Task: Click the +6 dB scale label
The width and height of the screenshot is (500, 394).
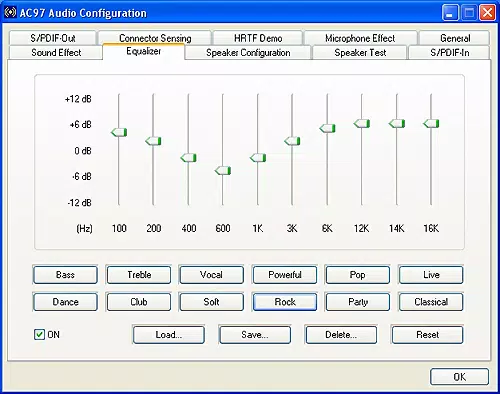Action: 80,125
